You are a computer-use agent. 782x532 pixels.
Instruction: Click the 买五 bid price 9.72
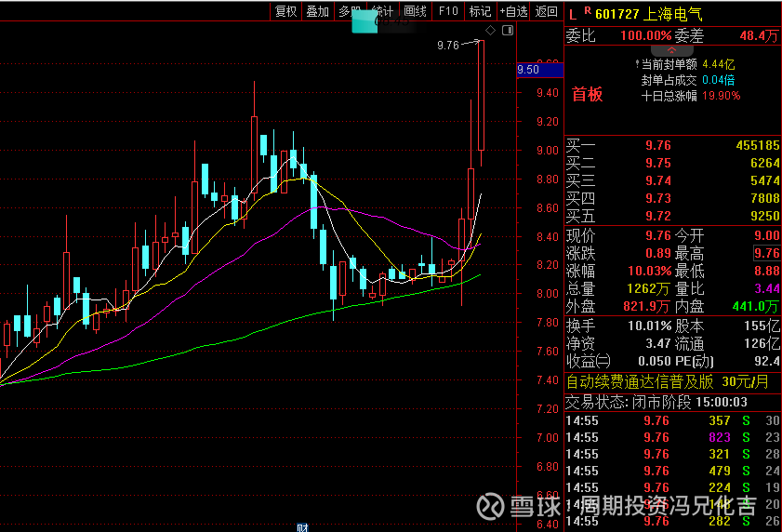point(658,216)
